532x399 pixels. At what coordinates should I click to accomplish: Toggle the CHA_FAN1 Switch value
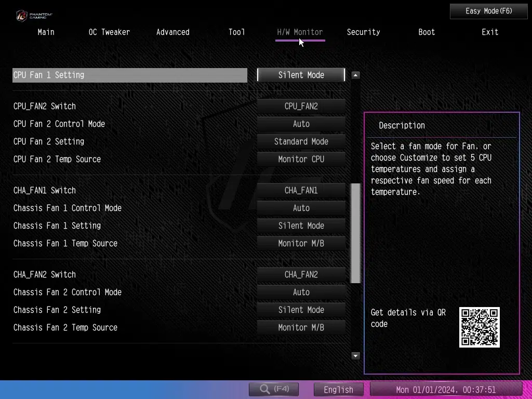point(301,191)
